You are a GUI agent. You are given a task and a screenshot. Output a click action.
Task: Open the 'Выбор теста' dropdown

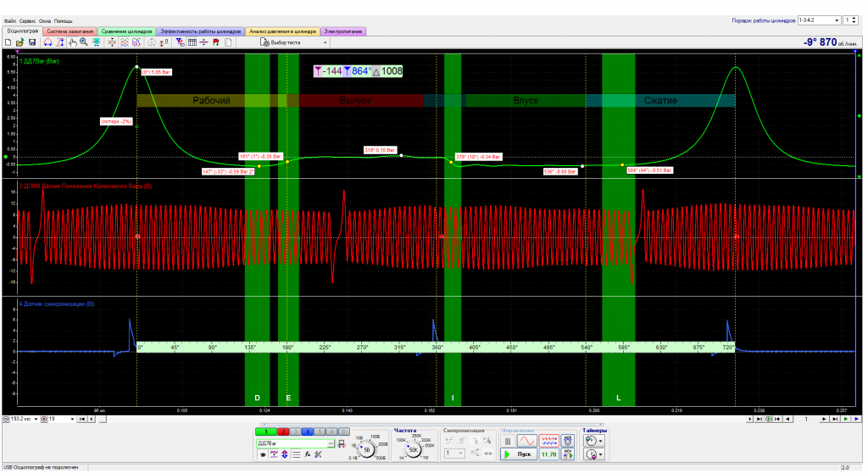tap(294, 42)
